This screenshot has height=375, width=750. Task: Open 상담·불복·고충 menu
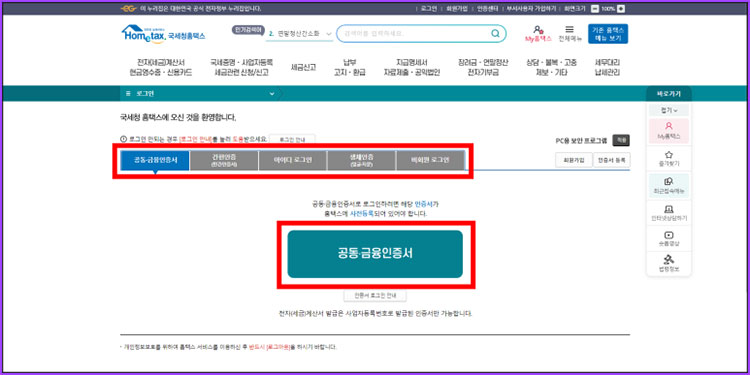click(x=551, y=67)
